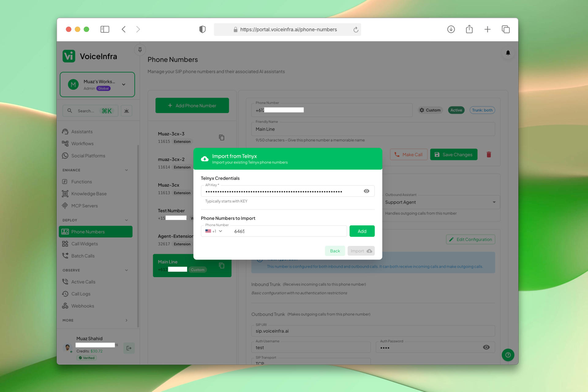Copy the Main Line number icon
Screen dimensions: 588x392
pyautogui.click(x=221, y=266)
